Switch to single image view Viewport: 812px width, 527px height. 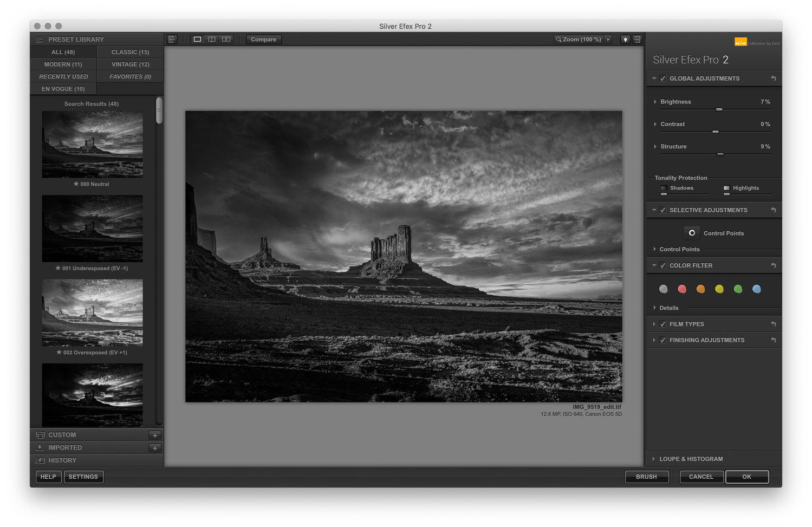197,40
